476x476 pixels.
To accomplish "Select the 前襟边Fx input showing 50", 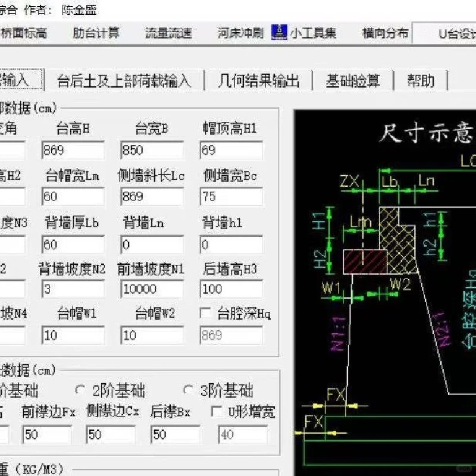I will click(48, 434).
